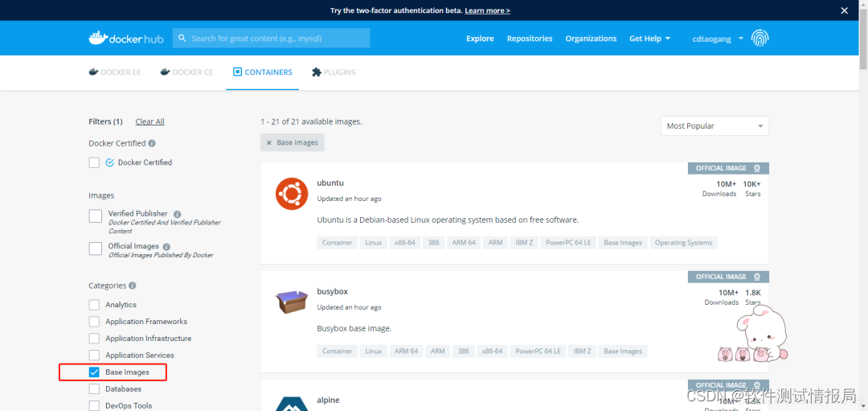The height and width of the screenshot is (411, 868).
Task: Switch to the Plugins tab
Action: pos(334,72)
